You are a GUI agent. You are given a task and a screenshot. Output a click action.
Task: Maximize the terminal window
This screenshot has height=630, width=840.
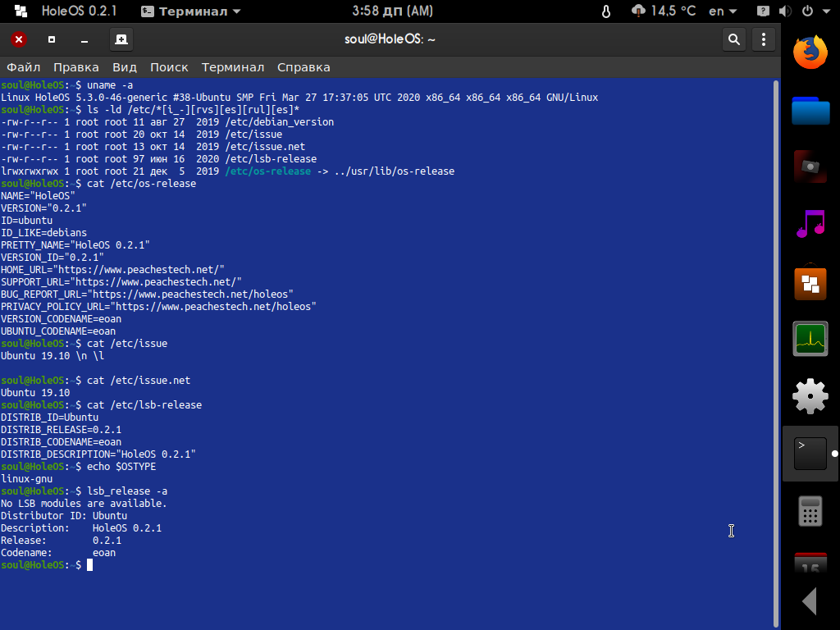(52, 39)
